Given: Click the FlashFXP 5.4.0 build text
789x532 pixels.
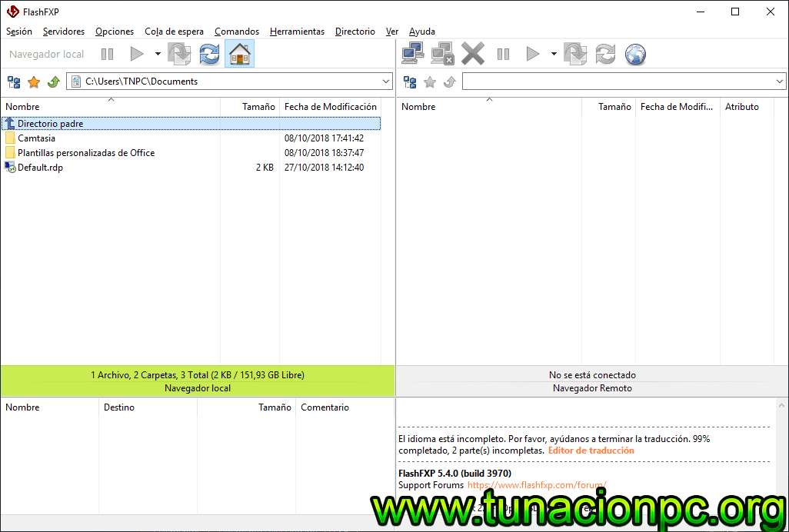Looking at the screenshot, I should pos(455,473).
